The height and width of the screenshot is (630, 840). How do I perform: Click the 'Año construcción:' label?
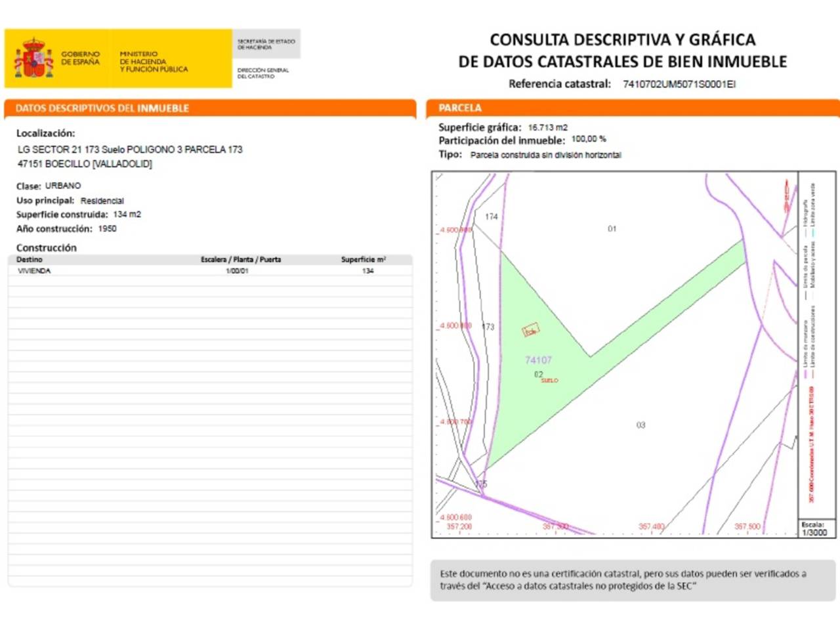(54, 229)
